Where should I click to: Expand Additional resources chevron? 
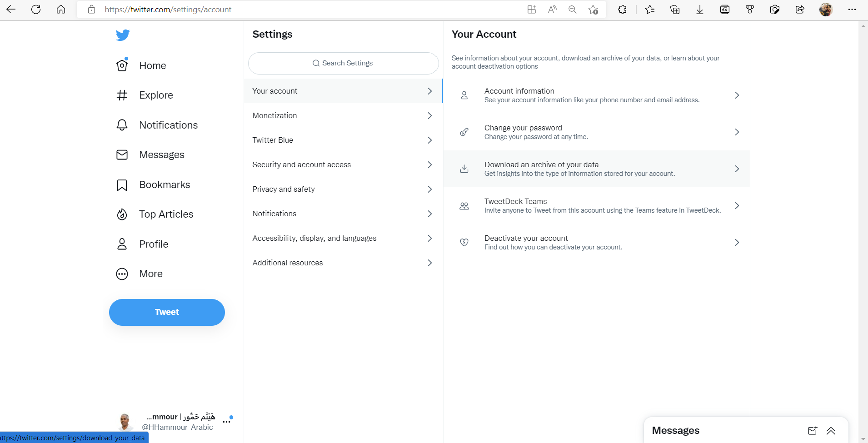429,263
